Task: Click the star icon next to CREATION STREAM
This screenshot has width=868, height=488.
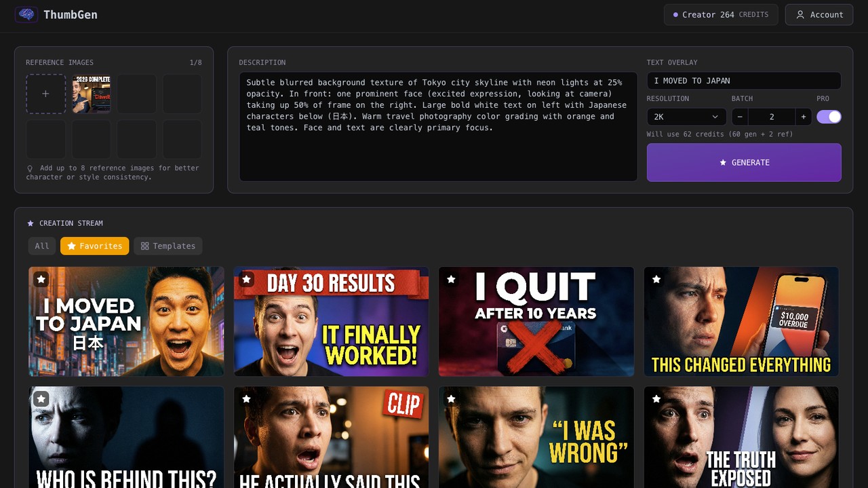Action: pyautogui.click(x=30, y=223)
